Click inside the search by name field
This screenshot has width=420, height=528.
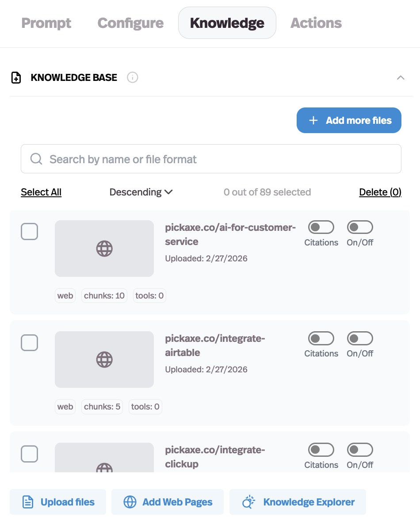[x=177, y=159]
